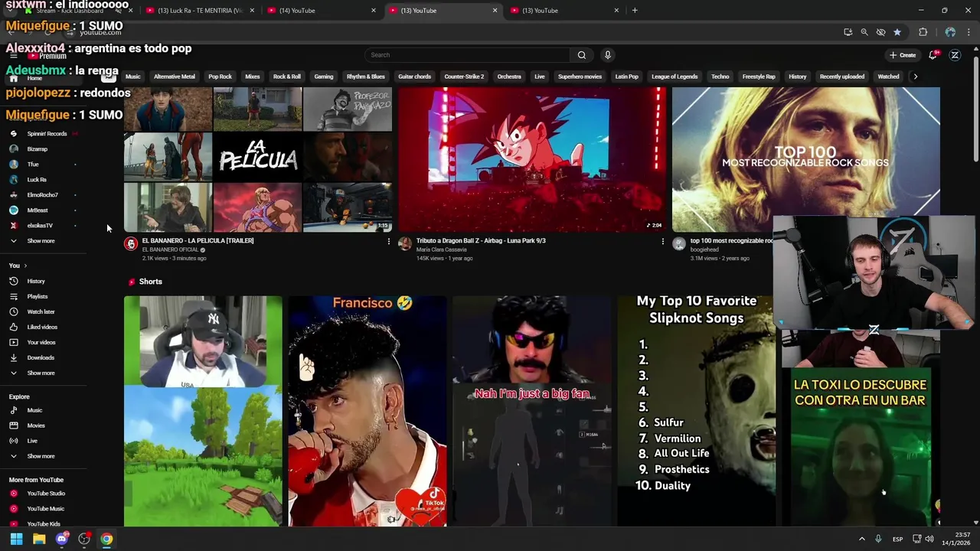Image resolution: width=980 pixels, height=551 pixels.
Task: Select the Orchestra chip
Action: [x=509, y=77]
